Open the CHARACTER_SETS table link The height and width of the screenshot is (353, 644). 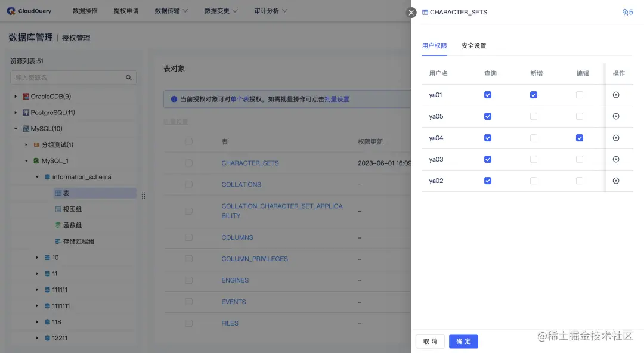pos(250,163)
